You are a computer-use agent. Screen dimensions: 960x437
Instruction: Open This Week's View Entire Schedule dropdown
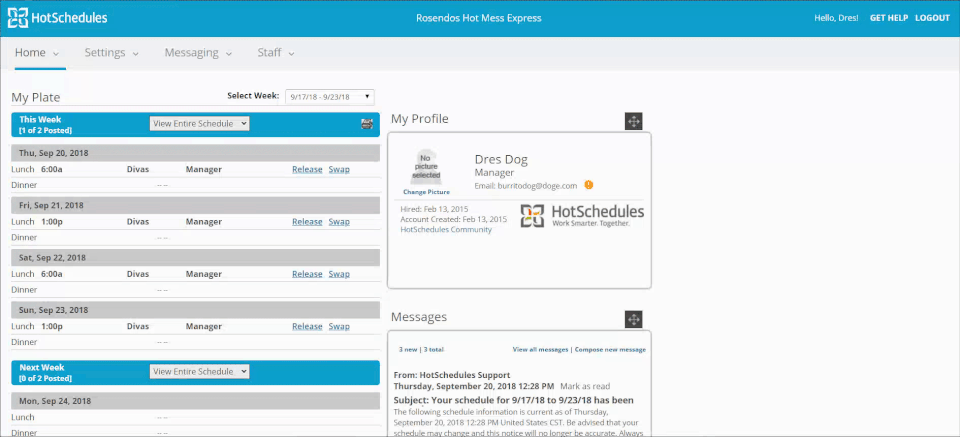click(200, 124)
